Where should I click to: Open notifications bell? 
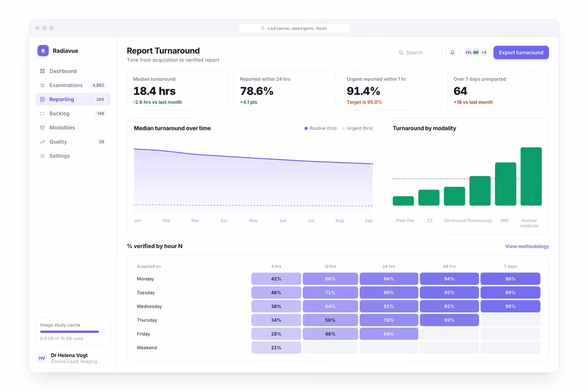tap(452, 52)
